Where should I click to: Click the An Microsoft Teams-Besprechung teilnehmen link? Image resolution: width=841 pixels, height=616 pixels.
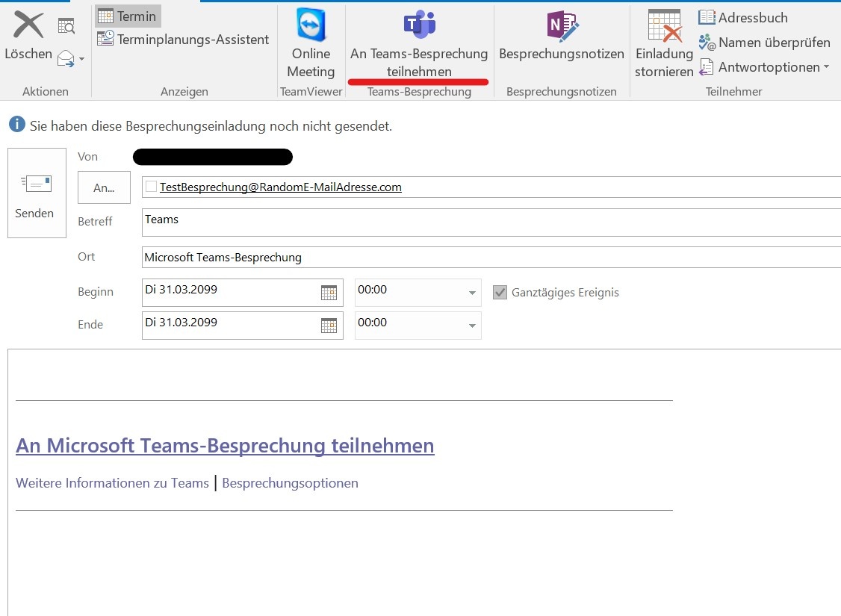click(x=225, y=446)
